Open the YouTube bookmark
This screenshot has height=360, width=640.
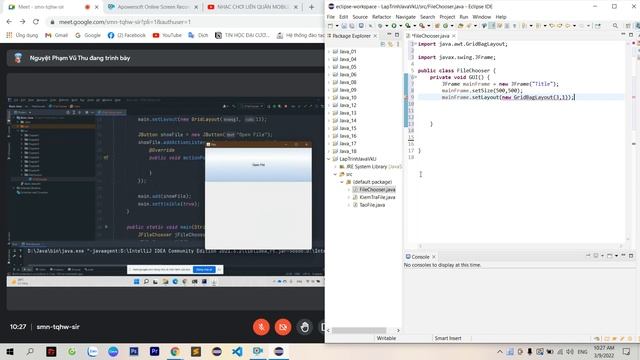click(167, 36)
